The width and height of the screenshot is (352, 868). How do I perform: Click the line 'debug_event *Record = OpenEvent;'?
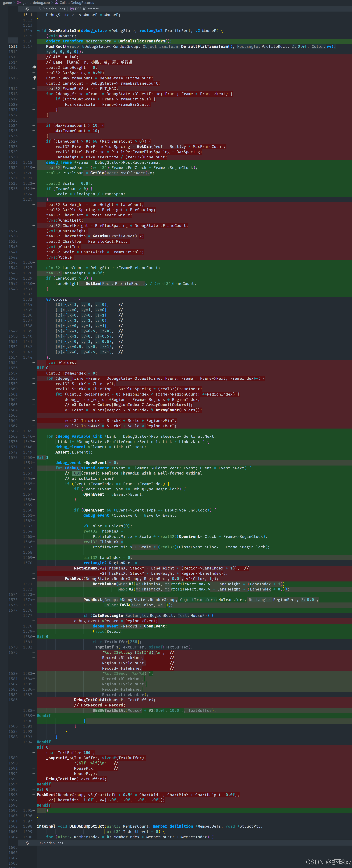(129, 626)
